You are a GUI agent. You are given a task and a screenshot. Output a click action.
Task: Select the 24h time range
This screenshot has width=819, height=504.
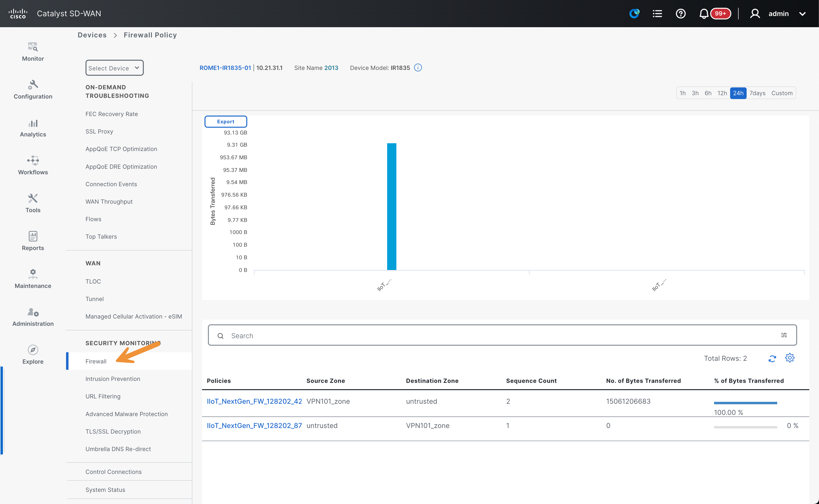click(x=738, y=93)
